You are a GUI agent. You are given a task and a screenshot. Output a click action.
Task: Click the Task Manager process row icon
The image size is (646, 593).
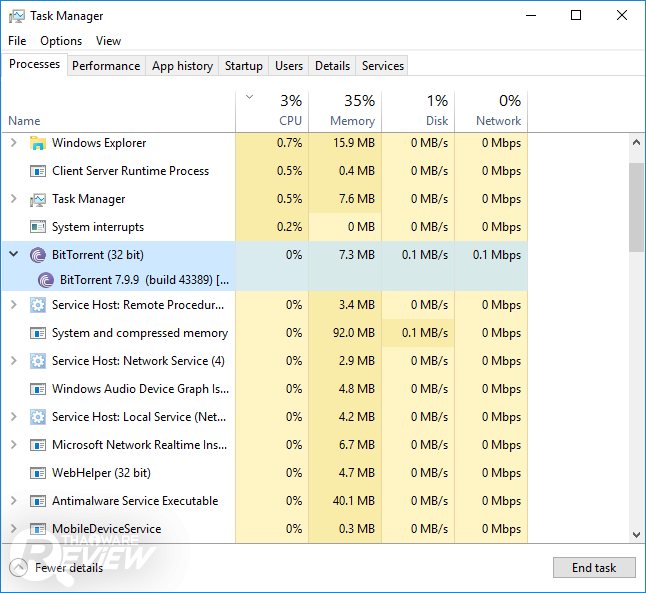point(37,199)
